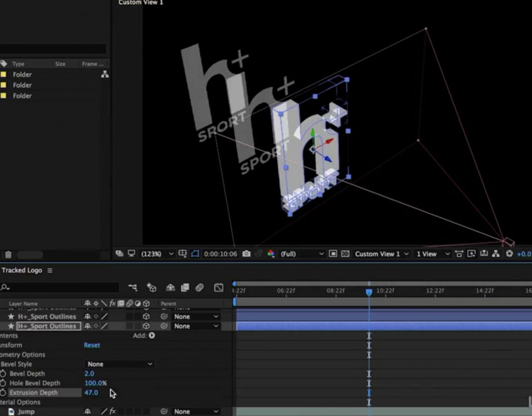Click the parent pick whip on Jump layer
Viewport: 532px width, 416px height.
point(164,412)
